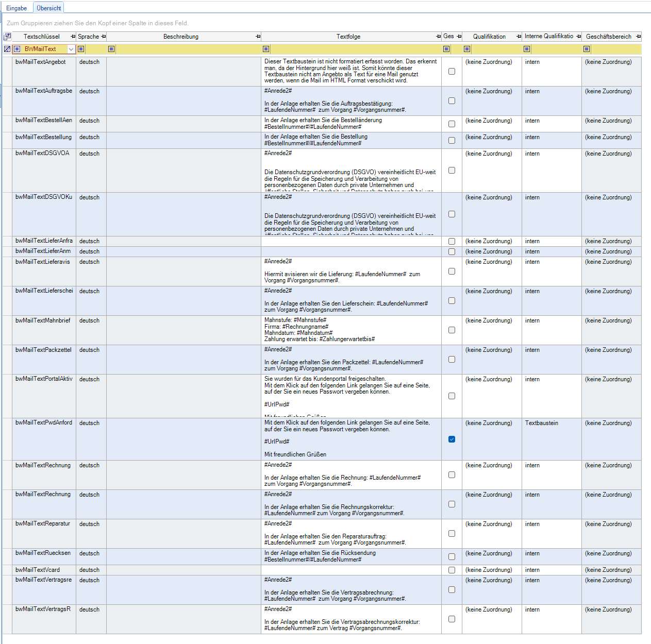Image resolution: width=651 pixels, height=644 pixels.
Task: Click the Textbaustein cell in the PwdAnford row
Action: click(552, 439)
